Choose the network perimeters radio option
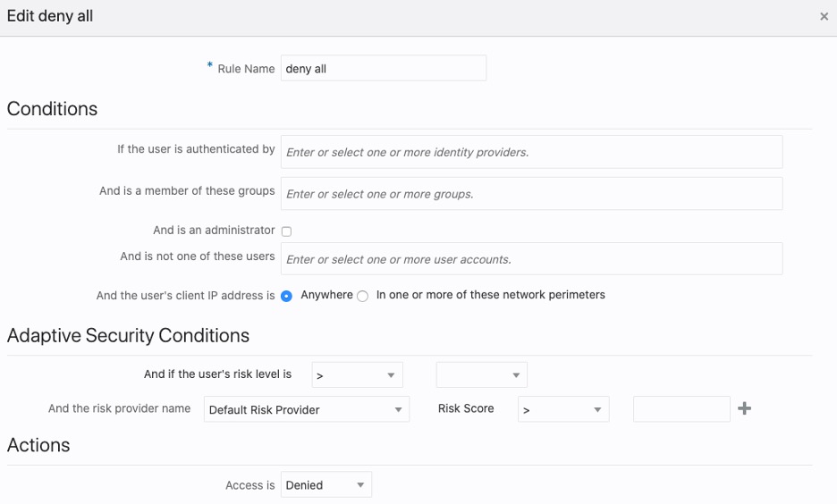The height and width of the screenshot is (504, 837). click(x=362, y=297)
